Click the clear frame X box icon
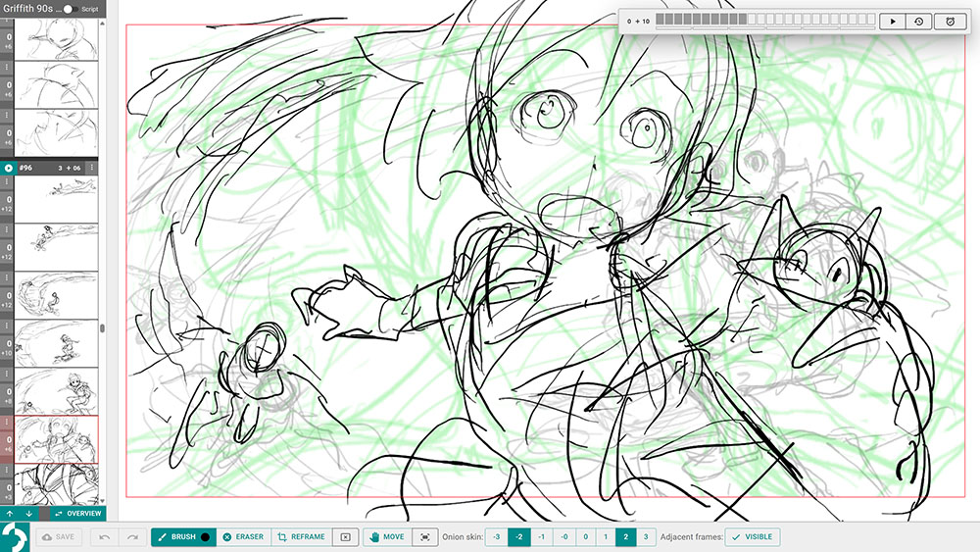980x552 pixels. (x=345, y=537)
